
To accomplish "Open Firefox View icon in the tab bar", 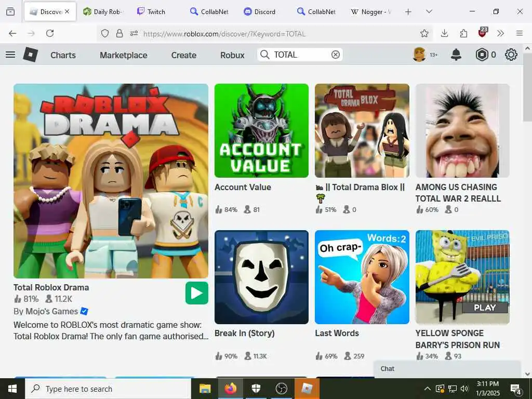I will [10, 11].
